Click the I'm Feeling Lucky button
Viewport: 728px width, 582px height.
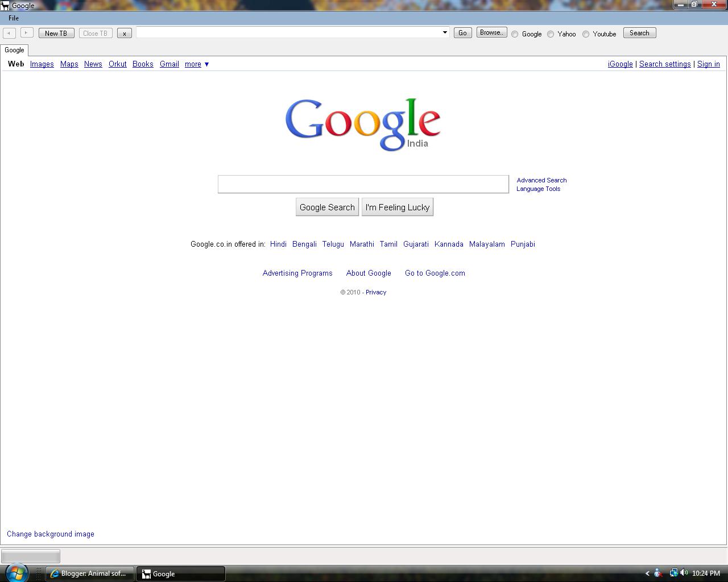coord(398,207)
